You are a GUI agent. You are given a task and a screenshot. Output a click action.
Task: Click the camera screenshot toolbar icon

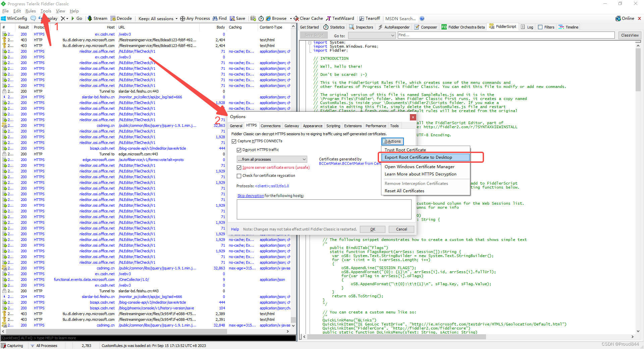click(x=253, y=18)
